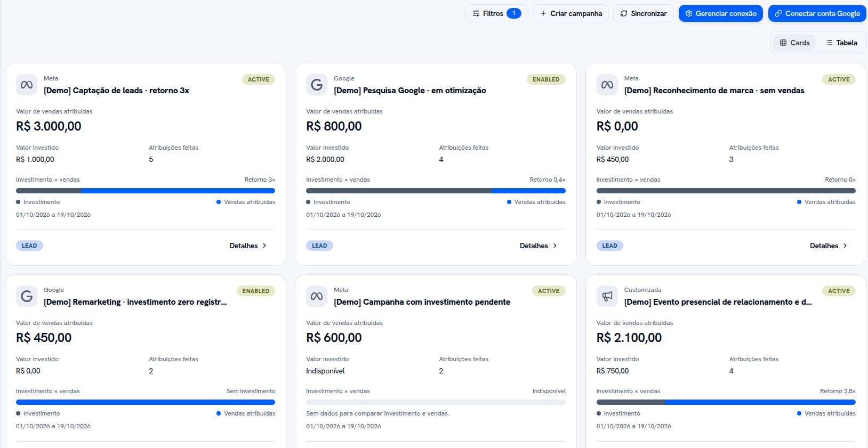The height and width of the screenshot is (448, 868).
Task: Click the Criar campanha button
Action: (x=570, y=13)
